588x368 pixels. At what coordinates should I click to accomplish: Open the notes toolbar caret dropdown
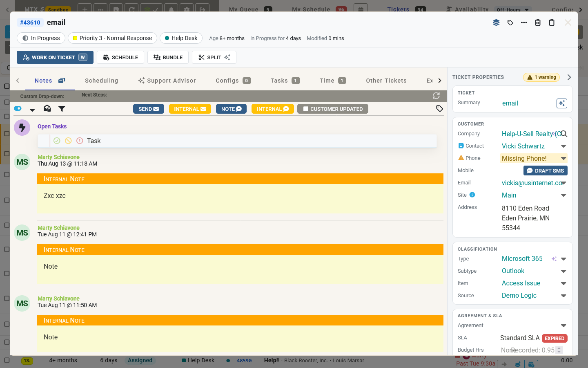32,110
